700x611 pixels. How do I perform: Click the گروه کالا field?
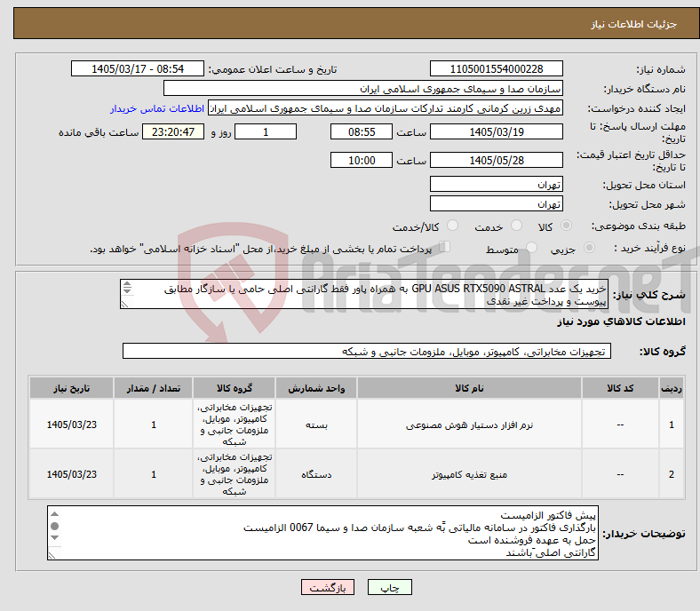click(367, 351)
